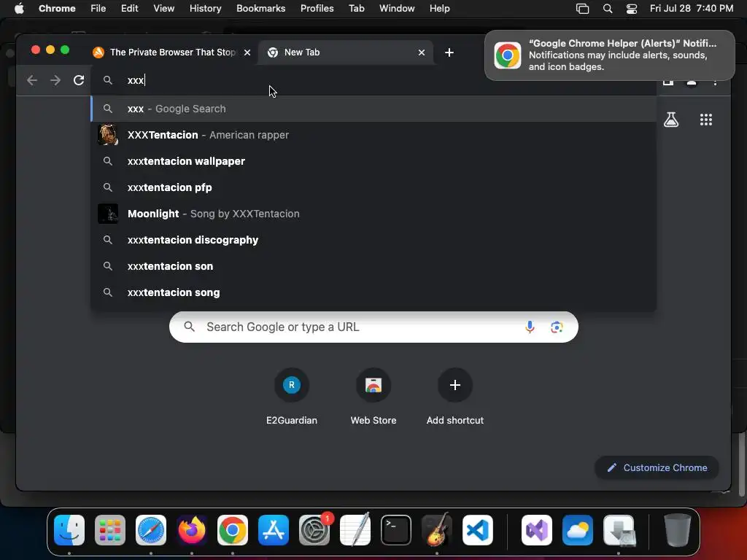Viewport: 747px width, 560px height.
Task: Pick the 'xxxtentacion discography' suggestion
Action: coord(373,240)
